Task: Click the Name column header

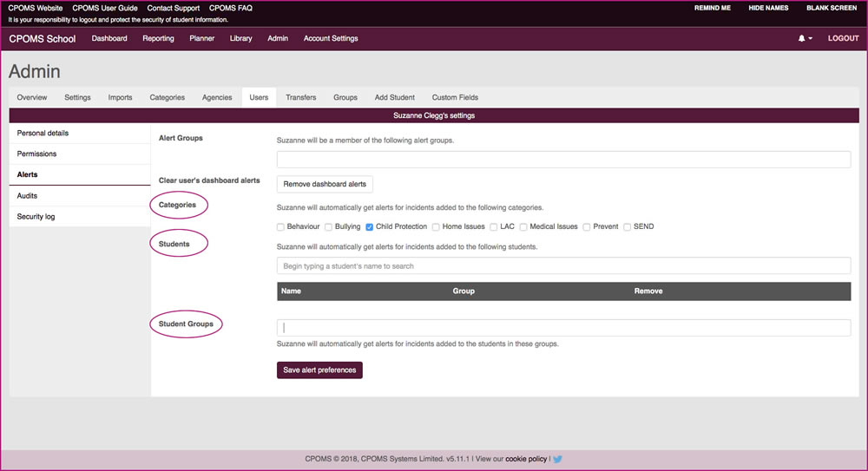Action: pos(291,291)
